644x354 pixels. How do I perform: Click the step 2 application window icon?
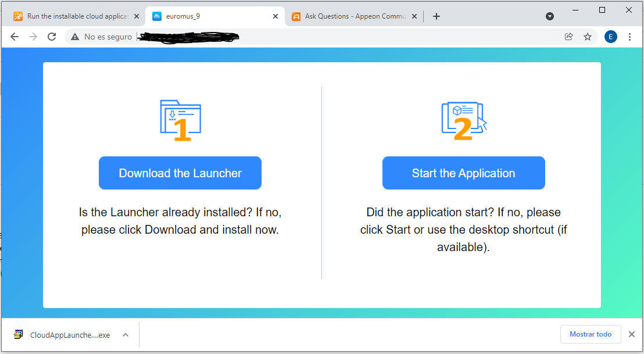463,120
